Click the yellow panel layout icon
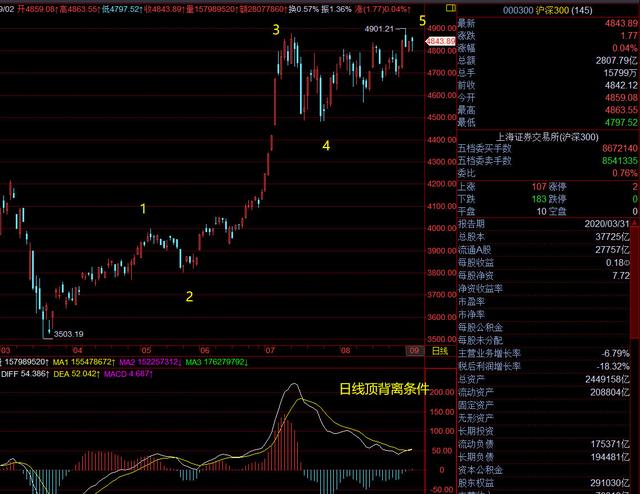The height and width of the screenshot is (494, 640). pos(451,8)
